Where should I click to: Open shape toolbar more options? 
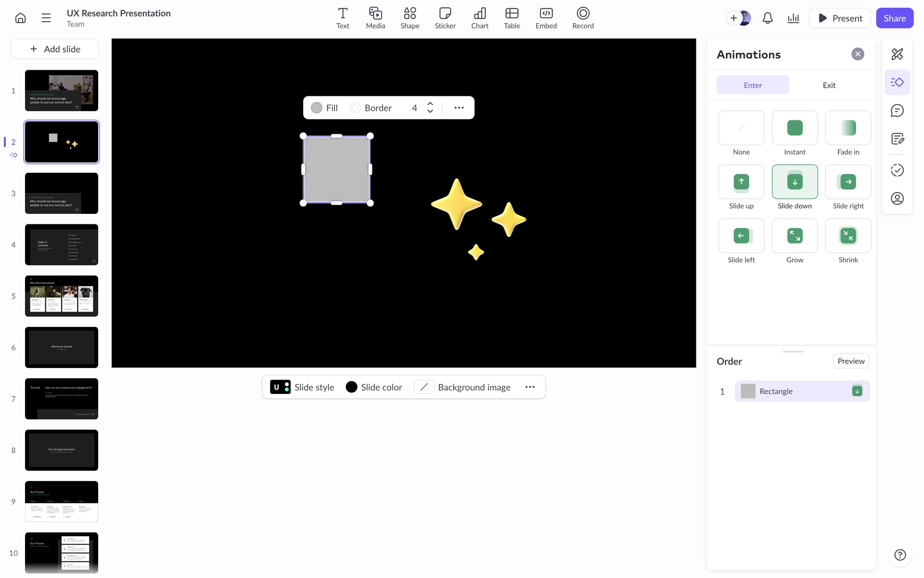459,108
